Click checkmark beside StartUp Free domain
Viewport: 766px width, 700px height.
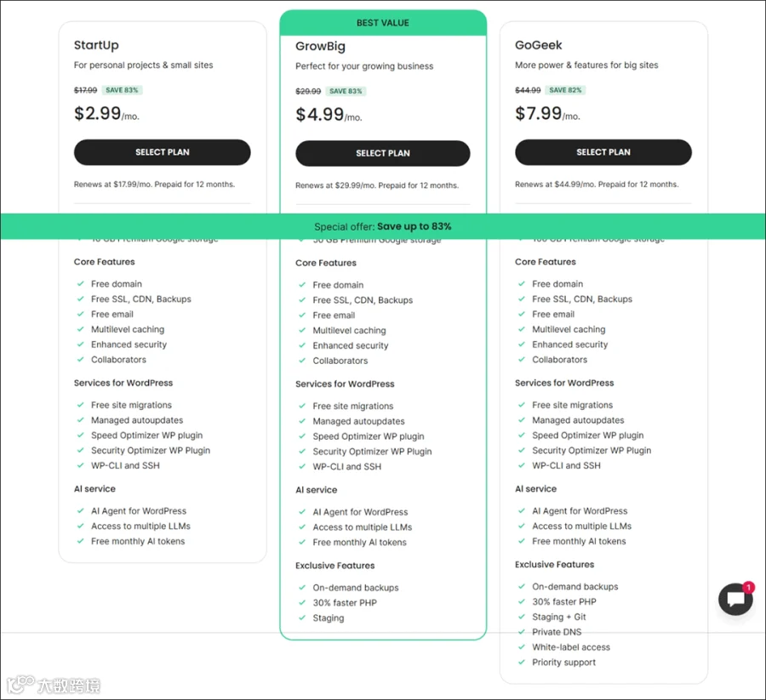81,283
